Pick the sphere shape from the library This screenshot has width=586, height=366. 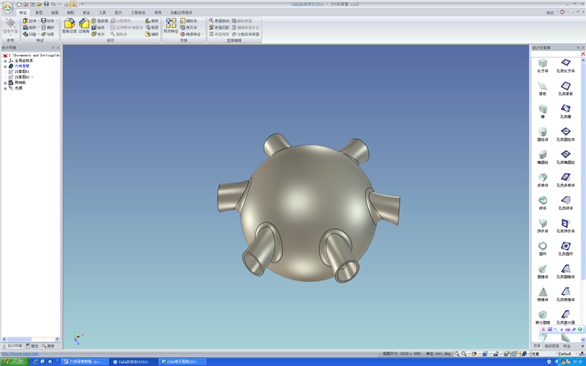[543, 202]
